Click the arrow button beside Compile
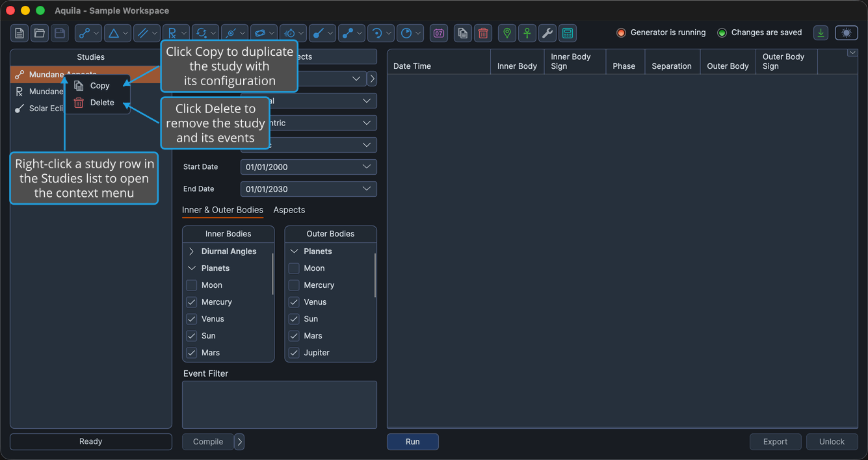 coord(239,442)
